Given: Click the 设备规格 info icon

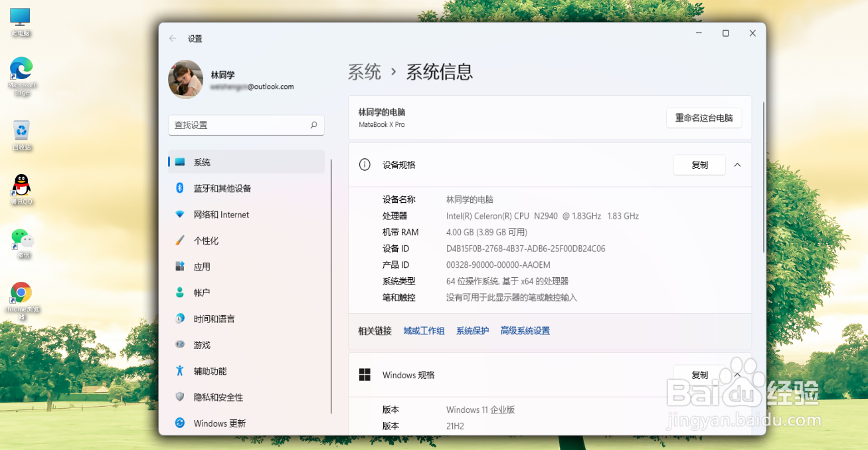Looking at the screenshot, I should [x=365, y=165].
